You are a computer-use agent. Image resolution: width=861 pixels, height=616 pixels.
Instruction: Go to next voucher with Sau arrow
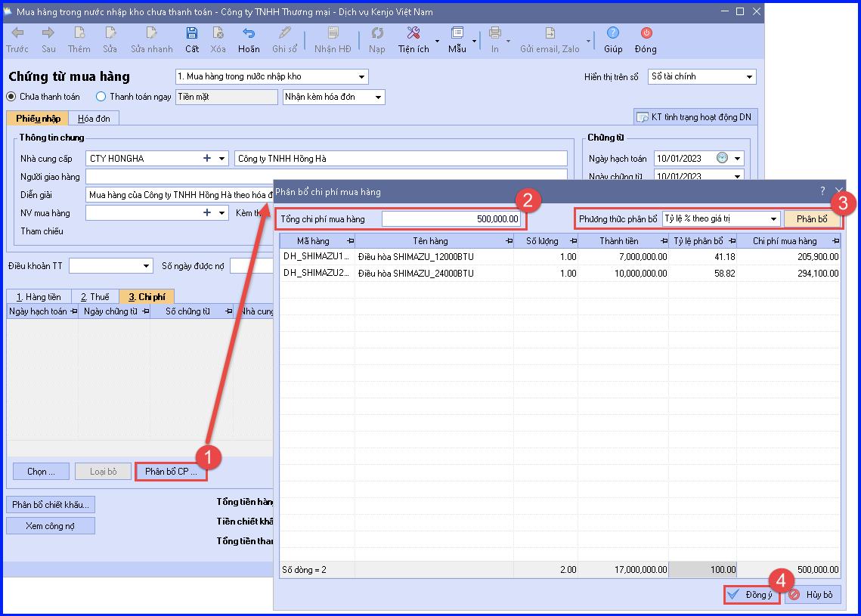tap(48, 33)
